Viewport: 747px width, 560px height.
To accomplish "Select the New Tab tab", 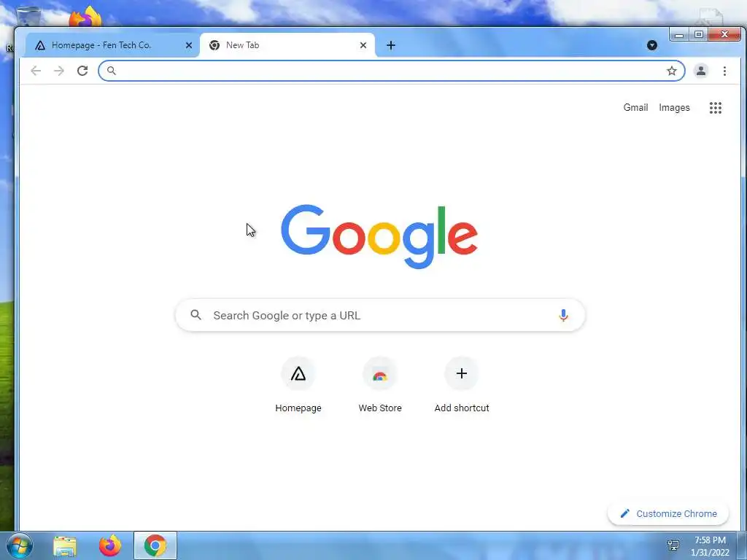I will (287, 45).
